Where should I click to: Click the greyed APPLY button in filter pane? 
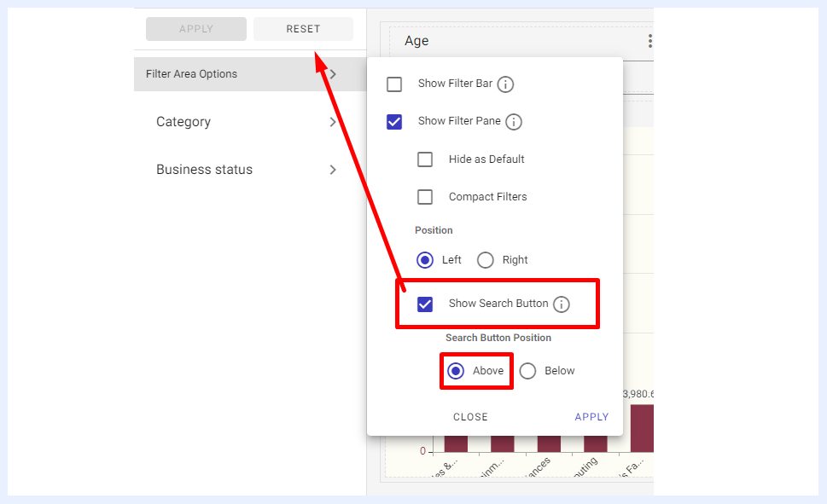pyautogui.click(x=196, y=29)
